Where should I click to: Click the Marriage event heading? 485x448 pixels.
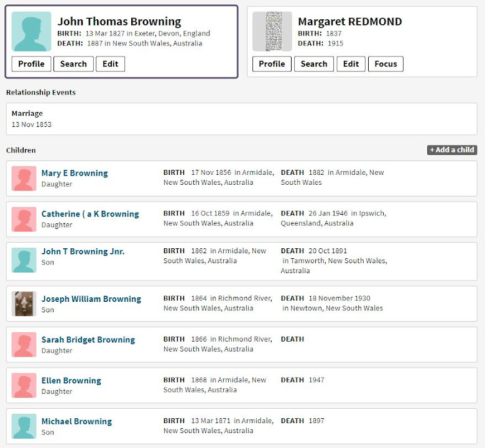[27, 113]
